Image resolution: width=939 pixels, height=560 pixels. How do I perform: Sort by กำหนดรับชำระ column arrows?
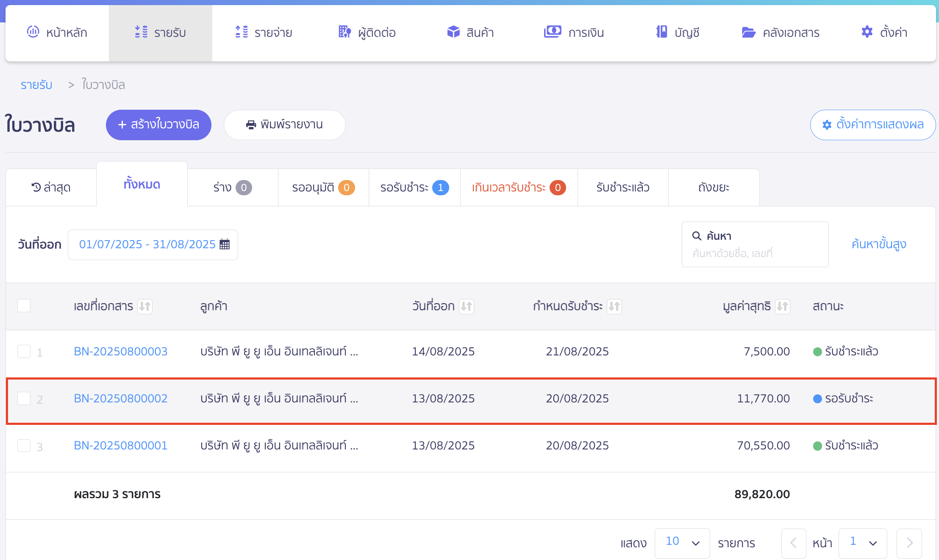pyautogui.click(x=614, y=306)
